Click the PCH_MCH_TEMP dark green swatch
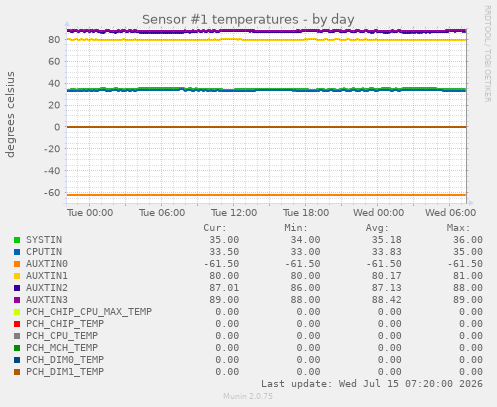The image size is (497, 407). tap(17, 348)
